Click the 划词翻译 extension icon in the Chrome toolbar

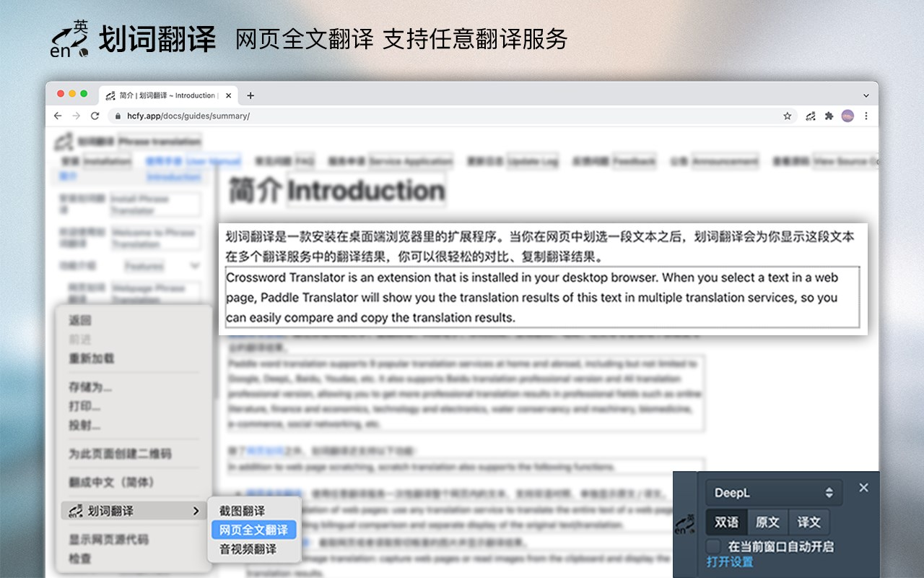point(809,116)
